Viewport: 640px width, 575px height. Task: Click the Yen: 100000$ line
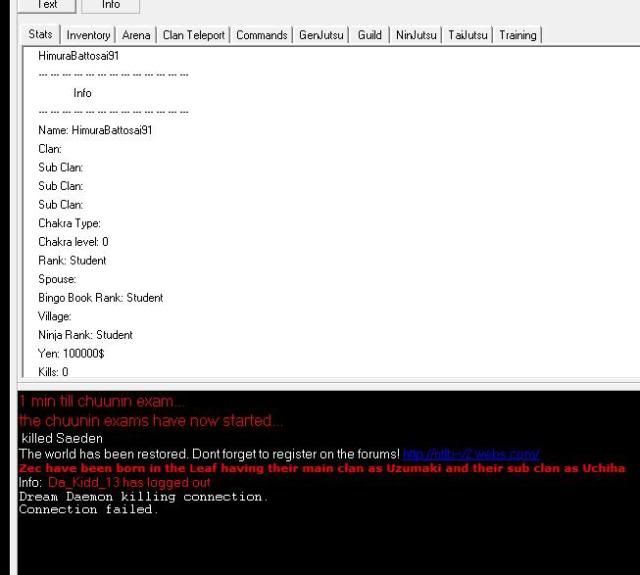tap(71, 353)
